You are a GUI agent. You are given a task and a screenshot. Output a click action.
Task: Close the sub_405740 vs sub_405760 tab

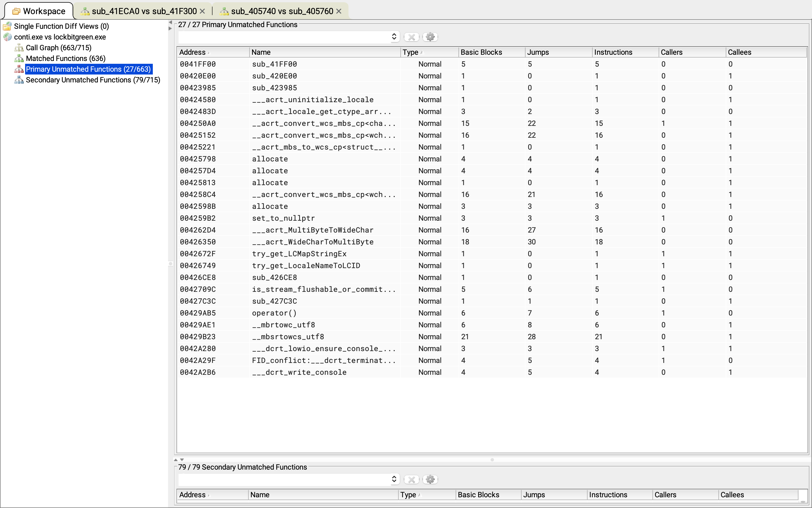[339, 11]
